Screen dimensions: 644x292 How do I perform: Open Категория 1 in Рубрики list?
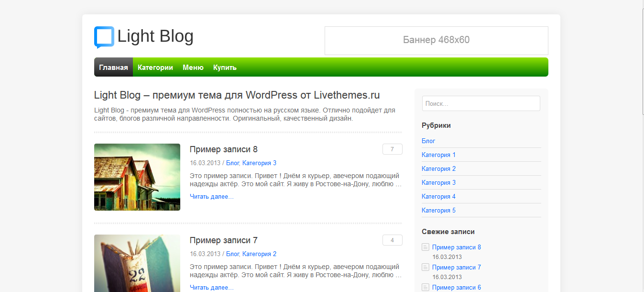438,155
